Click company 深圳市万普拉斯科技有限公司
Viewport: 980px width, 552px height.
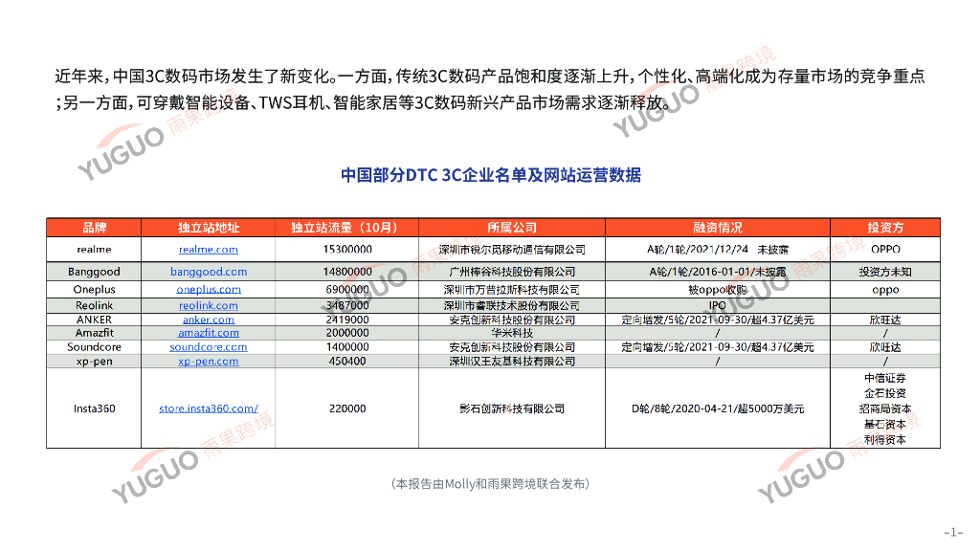[x=512, y=289]
